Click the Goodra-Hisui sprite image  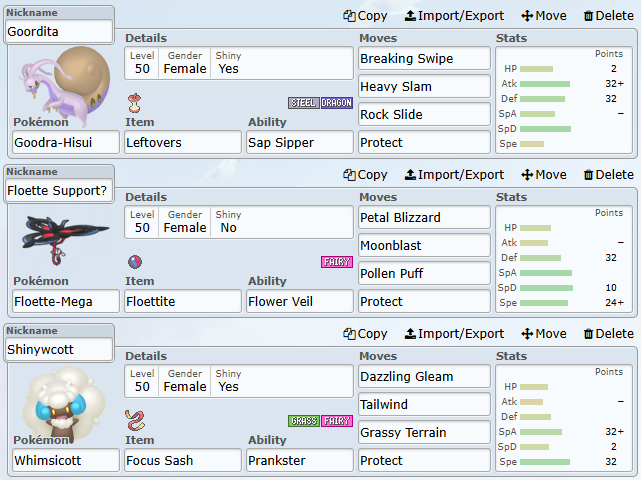64,86
